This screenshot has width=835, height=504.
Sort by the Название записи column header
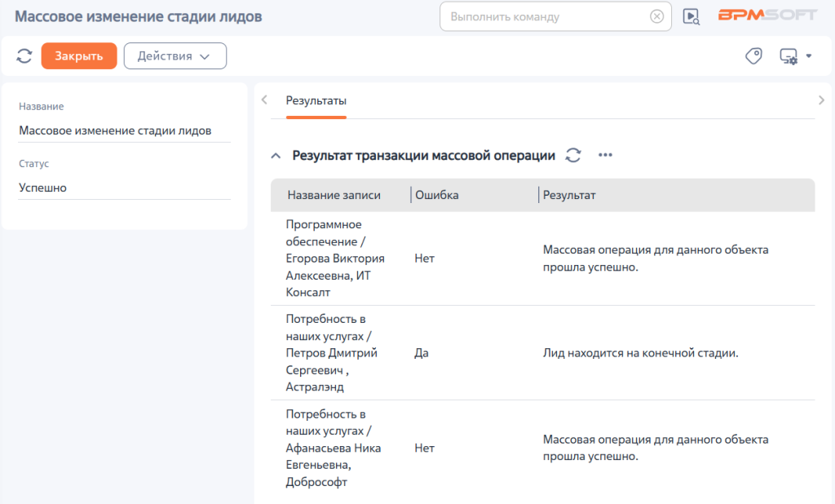[x=334, y=195]
